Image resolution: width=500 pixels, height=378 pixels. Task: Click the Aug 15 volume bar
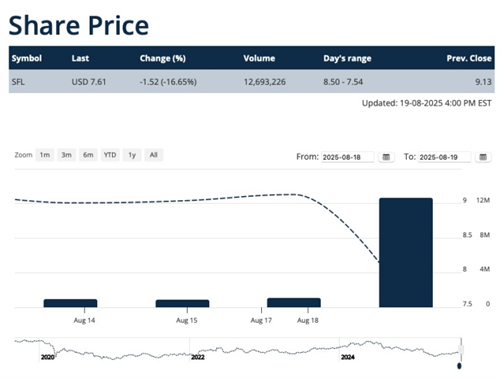(x=182, y=303)
